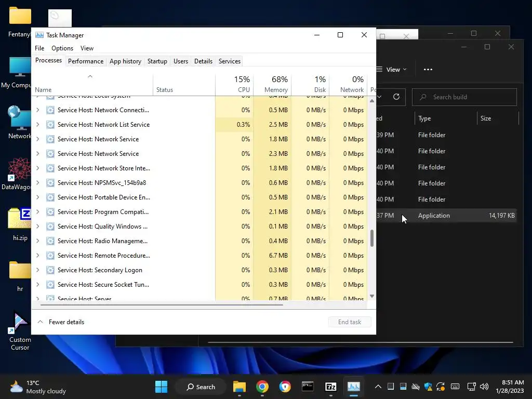Viewport: 532px width, 399px height.
Task: Sort processes by the Name column
Action: 92,84
